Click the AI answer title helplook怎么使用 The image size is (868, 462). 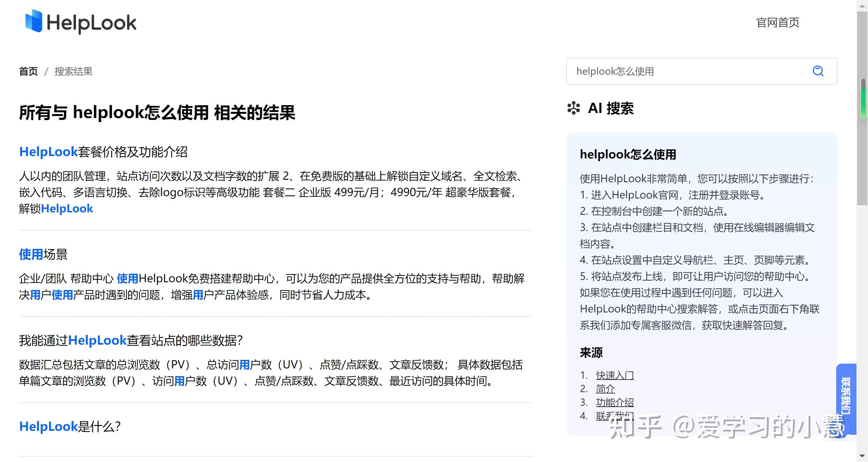(628, 154)
